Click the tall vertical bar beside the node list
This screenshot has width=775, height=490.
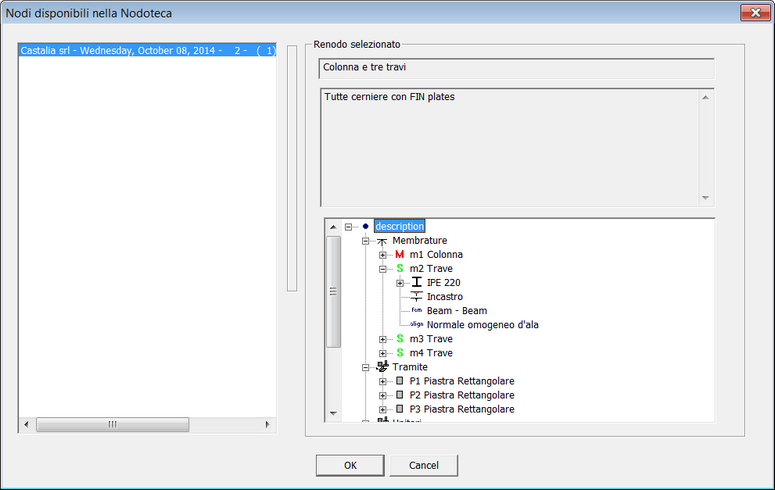[292, 168]
